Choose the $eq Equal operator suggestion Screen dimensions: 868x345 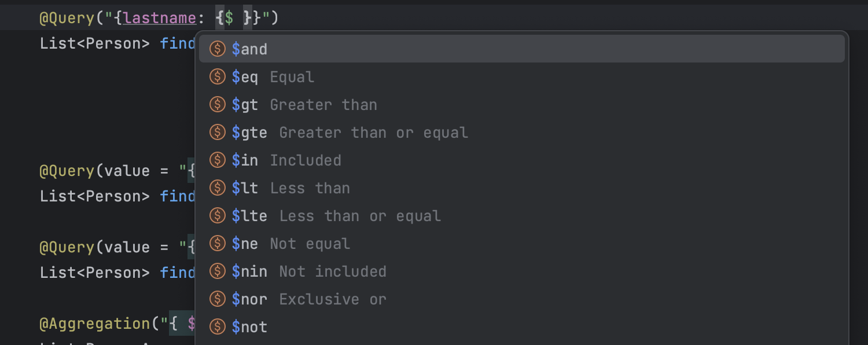point(521,77)
